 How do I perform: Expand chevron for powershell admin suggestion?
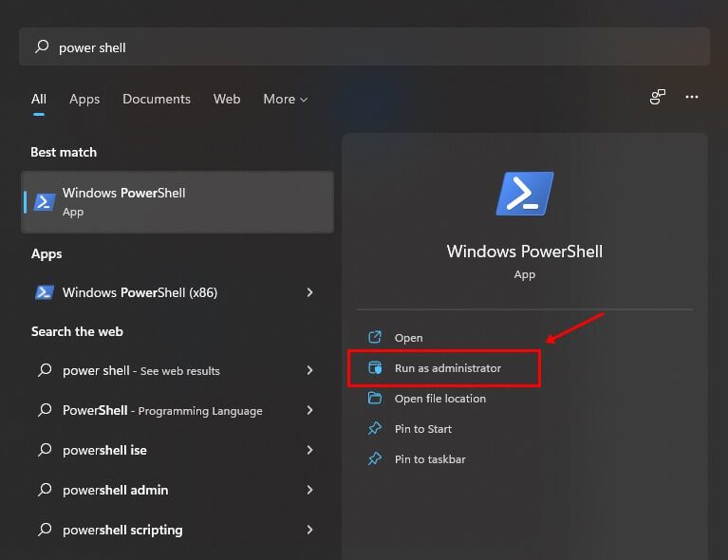(309, 490)
